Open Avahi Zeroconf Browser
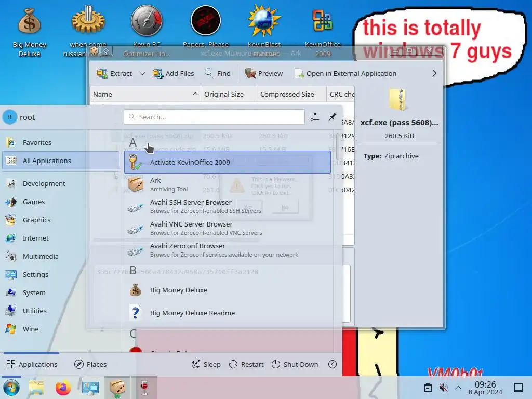 pyautogui.click(x=228, y=250)
